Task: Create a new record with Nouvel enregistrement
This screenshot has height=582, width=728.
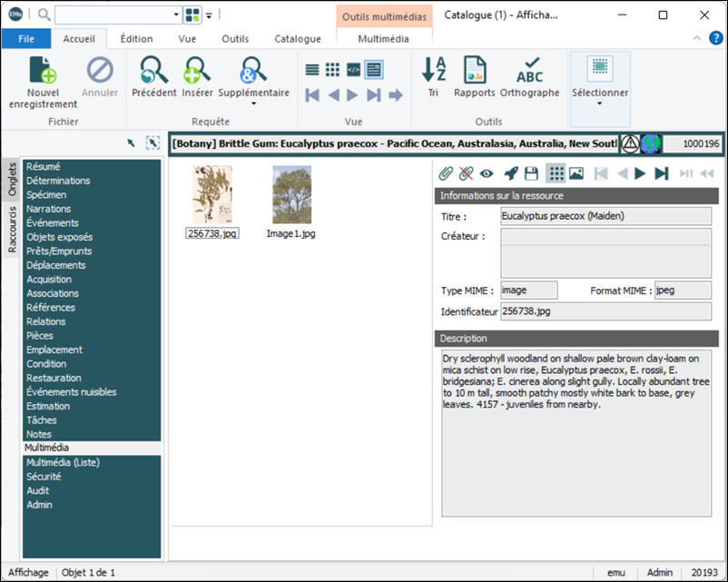Action: click(x=43, y=83)
